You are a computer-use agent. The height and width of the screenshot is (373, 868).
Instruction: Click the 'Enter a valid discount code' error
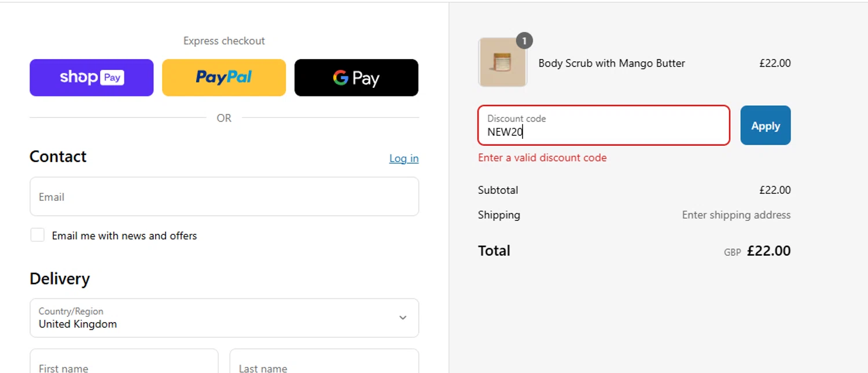542,158
